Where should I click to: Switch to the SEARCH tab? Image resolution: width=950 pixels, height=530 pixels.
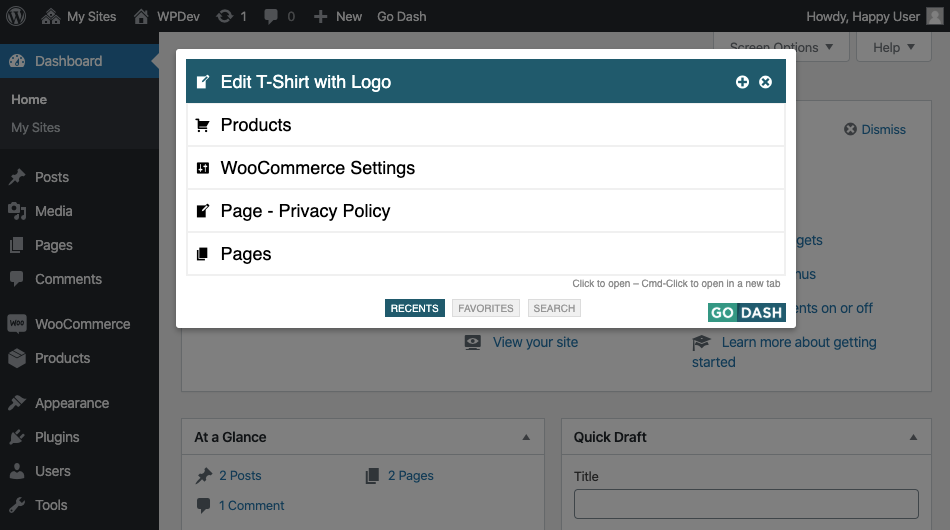tap(554, 308)
